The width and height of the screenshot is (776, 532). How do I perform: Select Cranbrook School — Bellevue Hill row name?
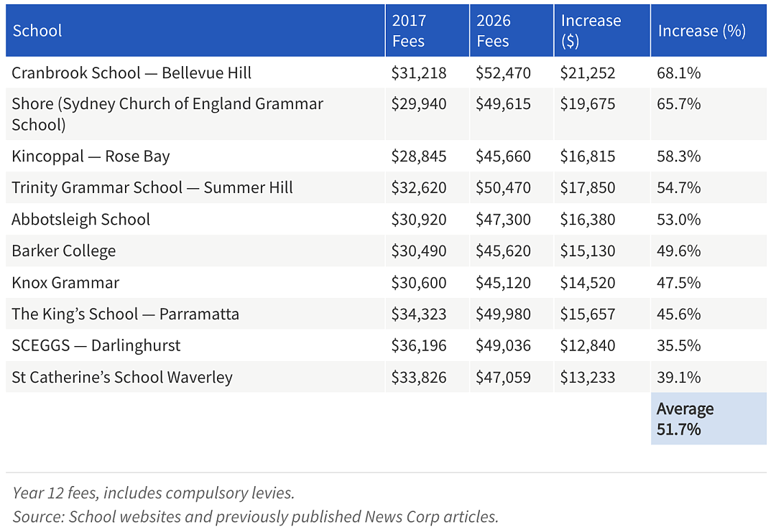tap(131, 73)
